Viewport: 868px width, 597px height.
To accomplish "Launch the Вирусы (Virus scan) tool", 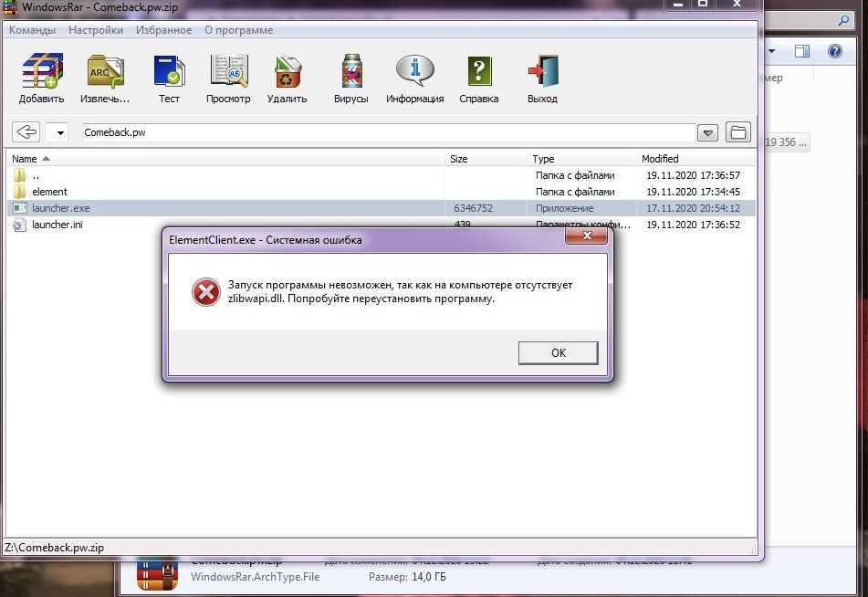I will [x=351, y=72].
